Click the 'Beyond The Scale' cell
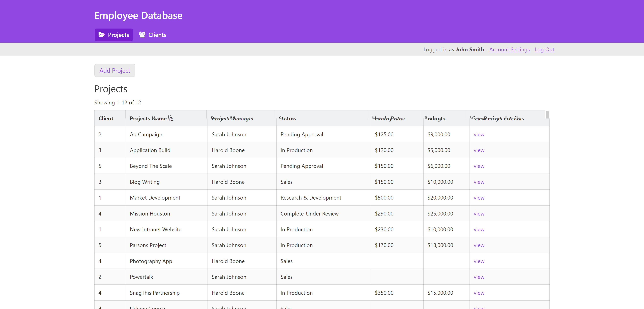The height and width of the screenshot is (309, 644). pos(166,166)
